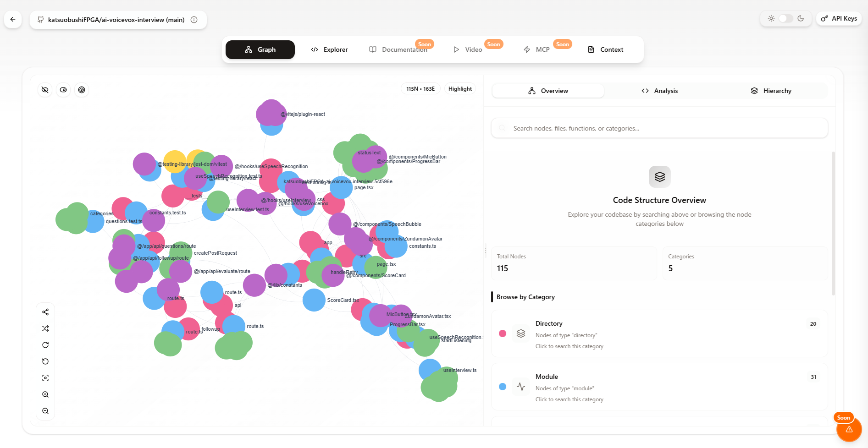
Task: Click the clockwise rotate icon
Action: click(x=45, y=345)
